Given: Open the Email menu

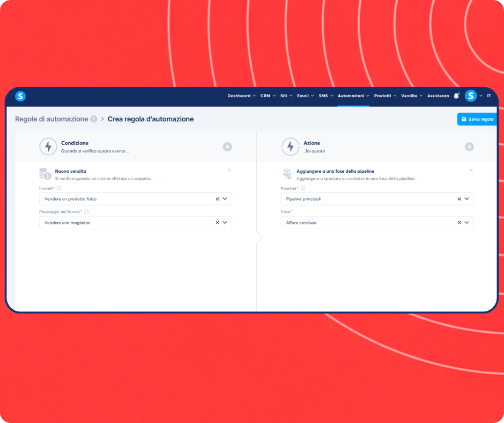Looking at the screenshot, I should coord(306,96).
